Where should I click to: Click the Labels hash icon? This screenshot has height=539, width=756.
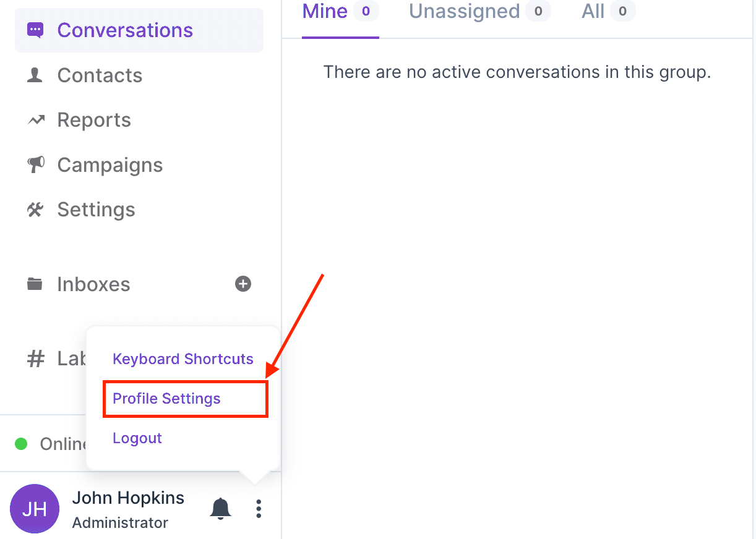point(36,359)
